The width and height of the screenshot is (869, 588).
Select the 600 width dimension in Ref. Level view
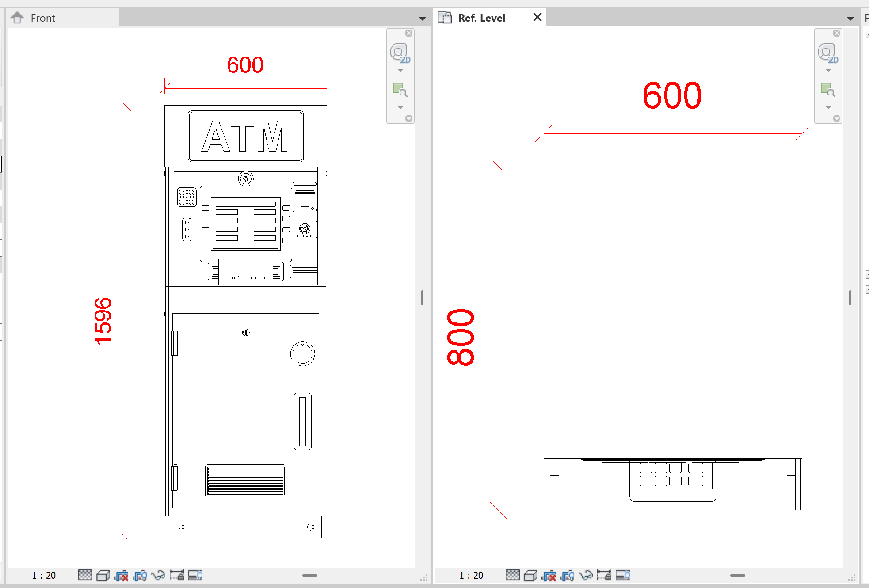pyautogui.click(x=672, y=95)
